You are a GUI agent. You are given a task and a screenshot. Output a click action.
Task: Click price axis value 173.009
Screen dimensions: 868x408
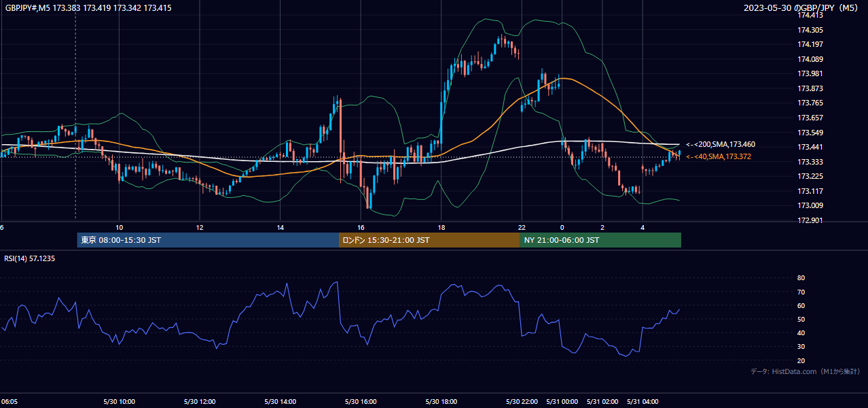810,205
